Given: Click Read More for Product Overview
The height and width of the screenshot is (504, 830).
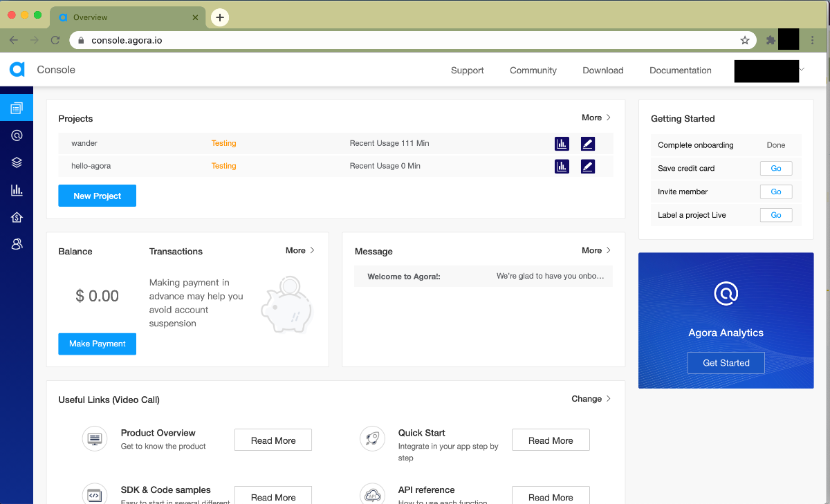Looking at the screenshot, I should click(273, 440).
